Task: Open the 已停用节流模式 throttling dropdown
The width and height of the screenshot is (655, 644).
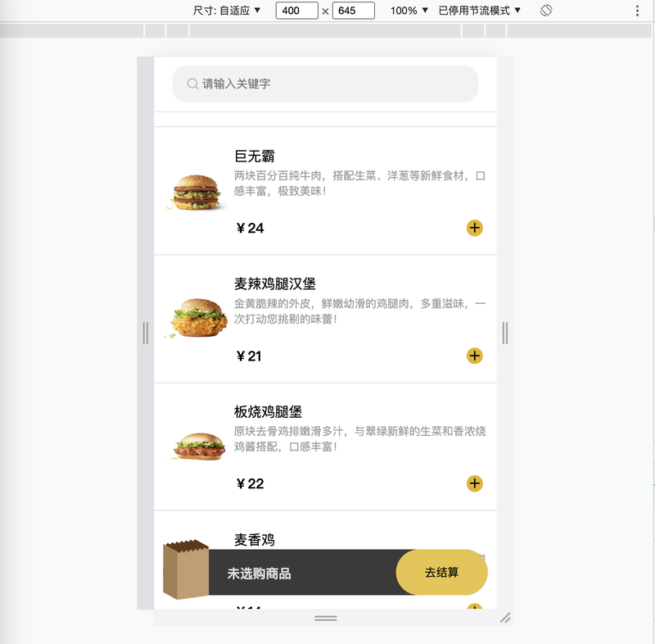Action: click(x=480, y=11)
